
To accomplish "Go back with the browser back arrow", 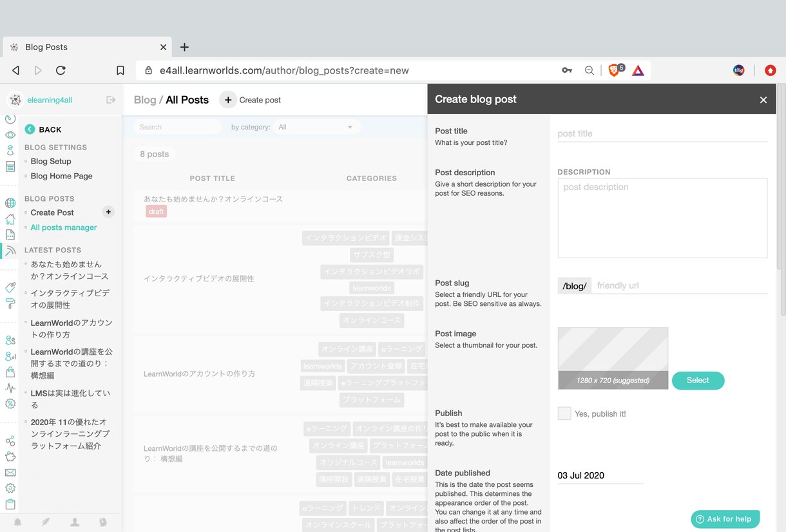I will 16,70.
